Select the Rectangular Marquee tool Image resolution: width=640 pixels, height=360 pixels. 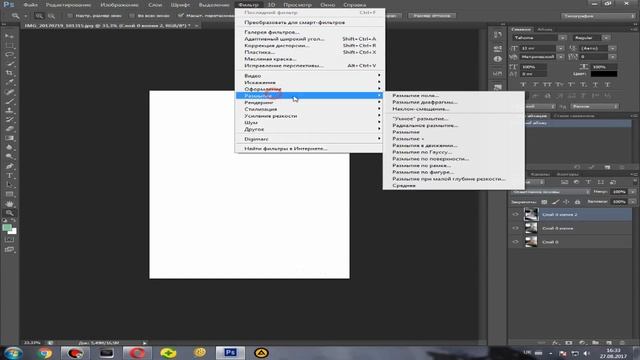[9, 45]
